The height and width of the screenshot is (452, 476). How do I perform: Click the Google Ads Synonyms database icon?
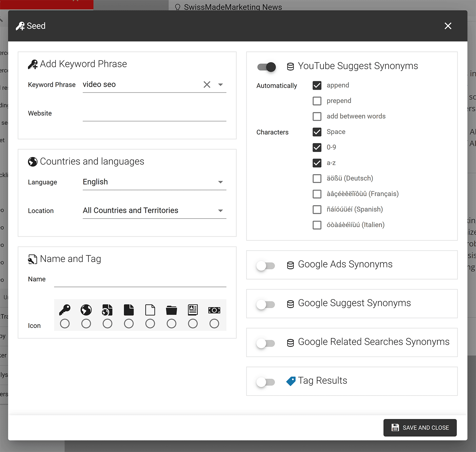tap(290, 265)
